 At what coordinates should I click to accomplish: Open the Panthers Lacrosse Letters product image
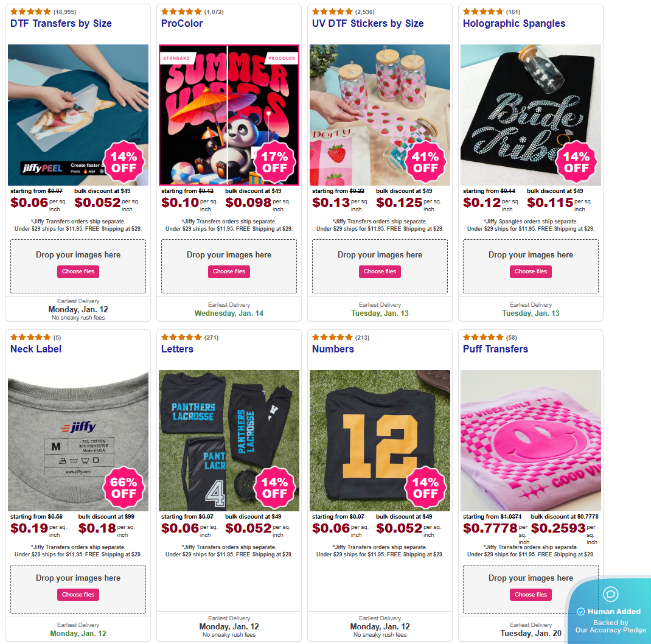pyautogui.click(x=229, y=440)
